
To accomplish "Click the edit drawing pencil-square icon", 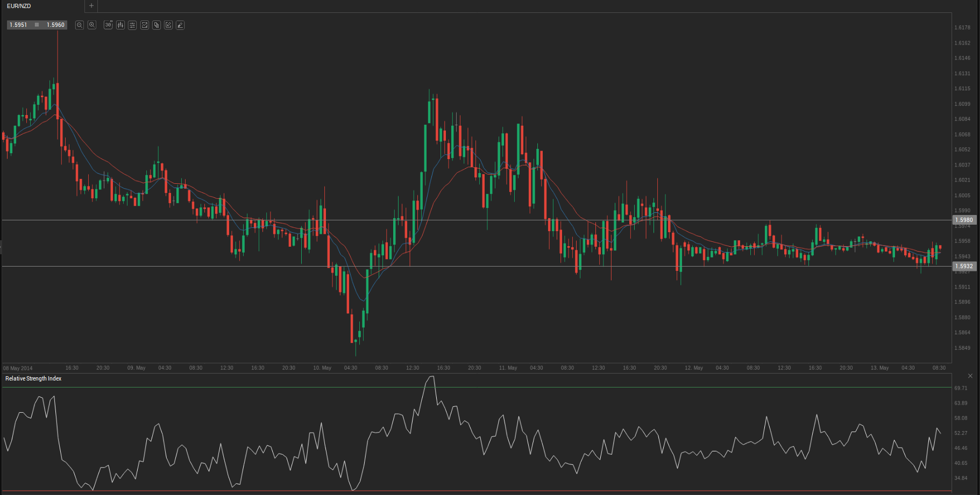I will pos(168,25).
